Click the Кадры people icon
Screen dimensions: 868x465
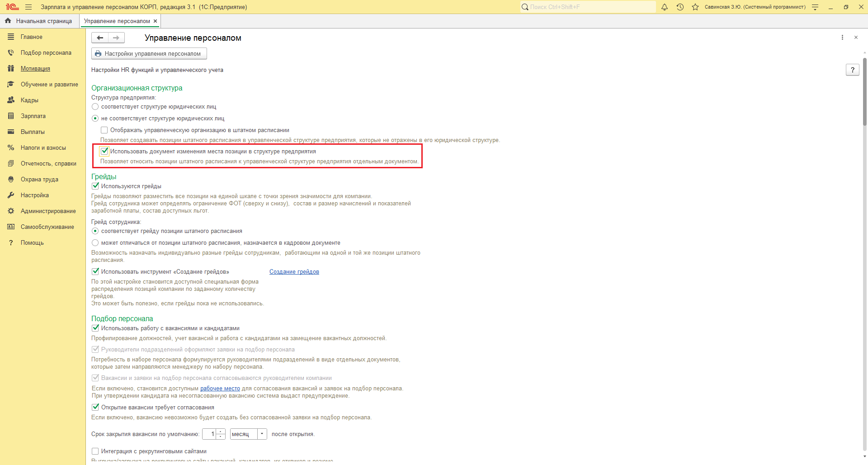[x=11, y=100]
